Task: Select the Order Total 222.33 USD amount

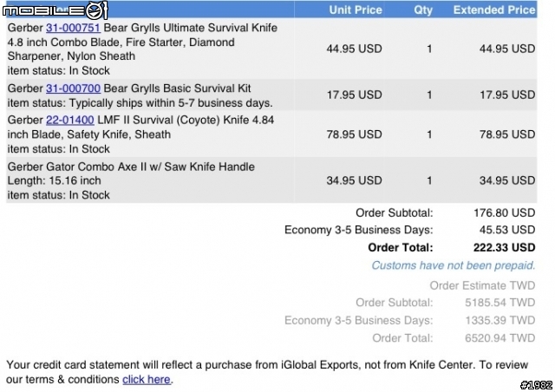Action: [x=504, y=247]
